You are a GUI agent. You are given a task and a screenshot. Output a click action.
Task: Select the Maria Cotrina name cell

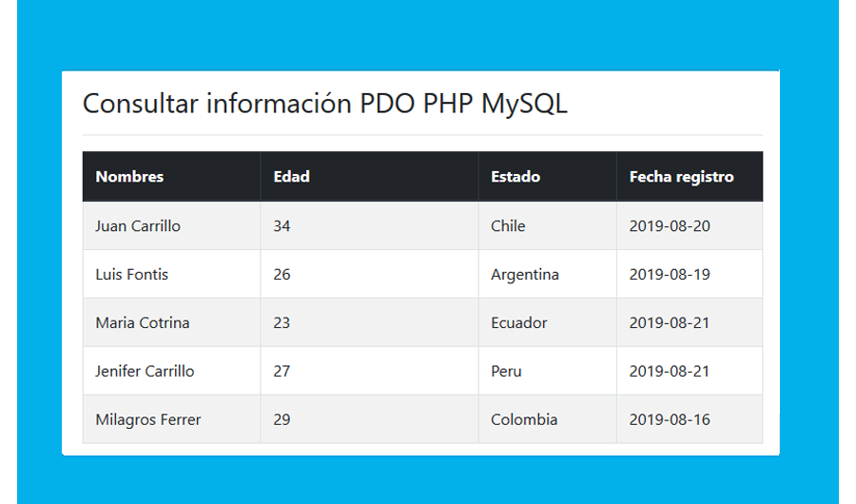click(x=143, y=323)
